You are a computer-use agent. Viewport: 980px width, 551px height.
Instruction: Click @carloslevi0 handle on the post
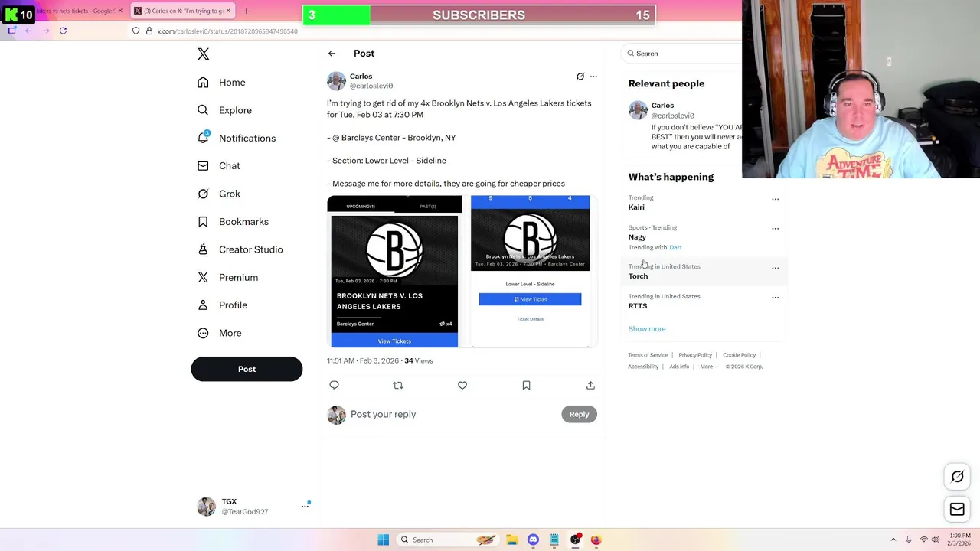coord(371,86)
